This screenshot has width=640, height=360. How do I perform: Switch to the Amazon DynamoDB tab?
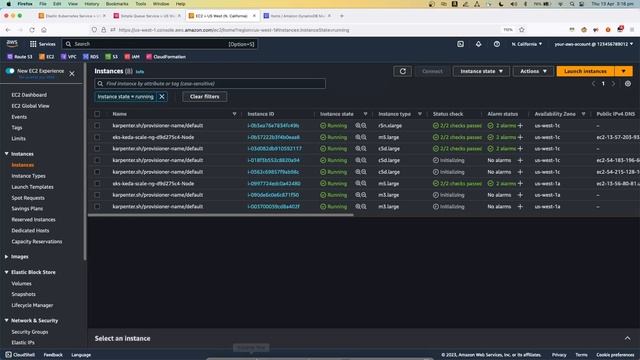coord(298,16)
